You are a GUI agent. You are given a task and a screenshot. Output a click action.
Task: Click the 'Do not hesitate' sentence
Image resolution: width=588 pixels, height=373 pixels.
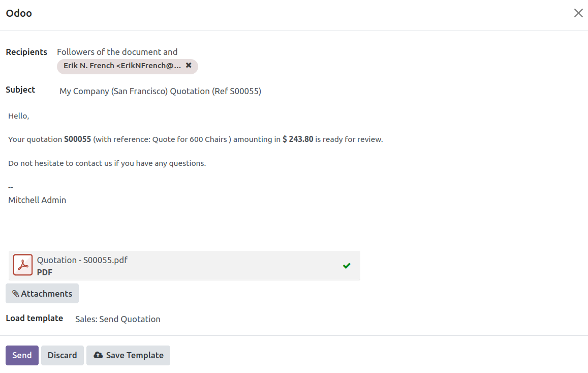(x=107, y=163)
